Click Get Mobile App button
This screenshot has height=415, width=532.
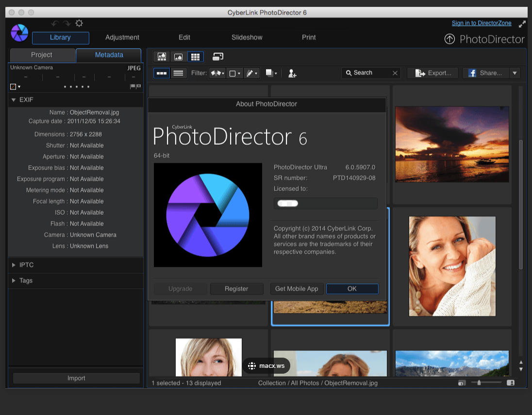[297, 289]
